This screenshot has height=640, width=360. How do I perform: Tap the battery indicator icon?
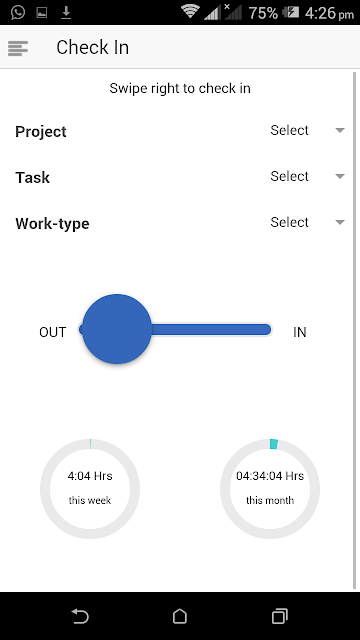click(x=291, y=13)
